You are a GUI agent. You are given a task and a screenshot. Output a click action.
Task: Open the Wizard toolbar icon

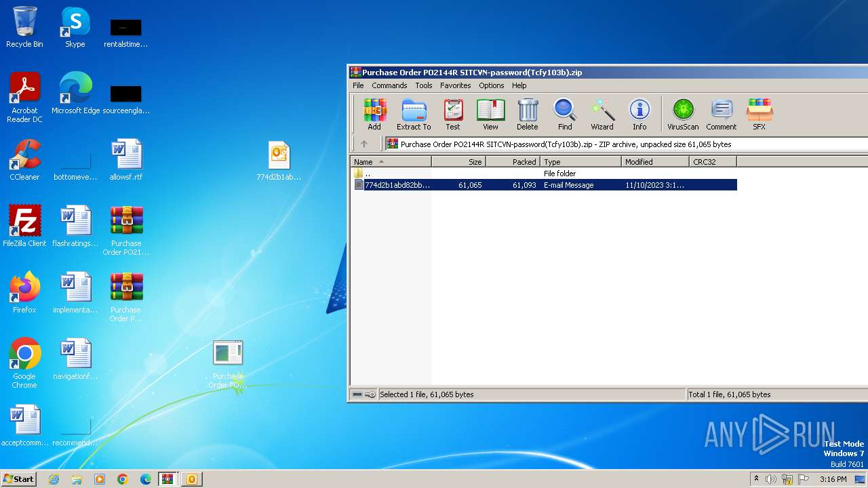[x=602, y=114]
